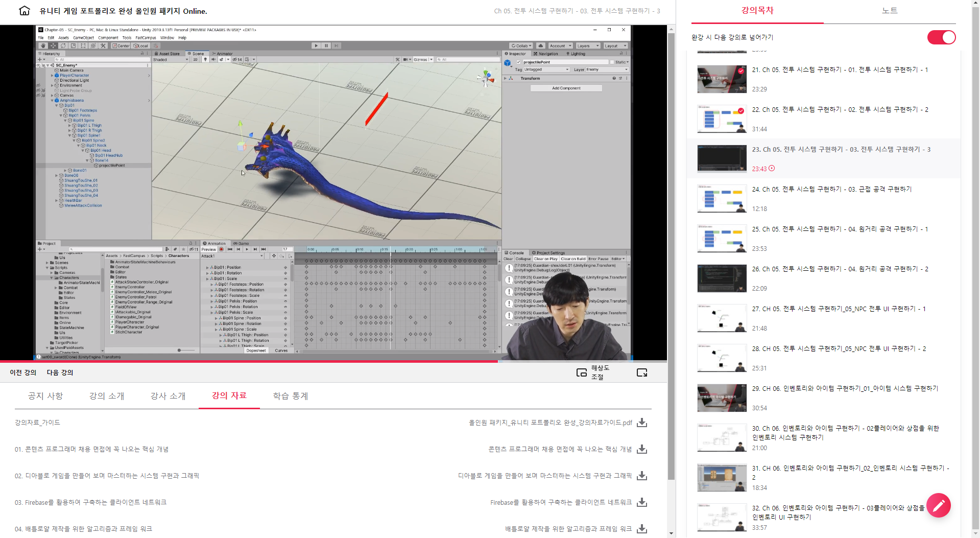Download material 01 콘텐츠 프로그래머 채용 면접
Viewport: 980px width, 538px height.
(642, 449)
